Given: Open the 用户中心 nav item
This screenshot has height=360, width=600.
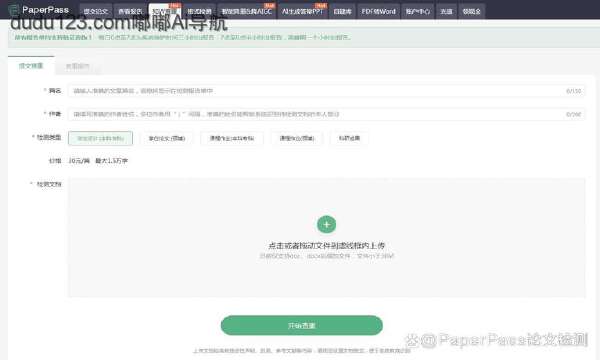Looking at the screenshot, I should [417, 11].
